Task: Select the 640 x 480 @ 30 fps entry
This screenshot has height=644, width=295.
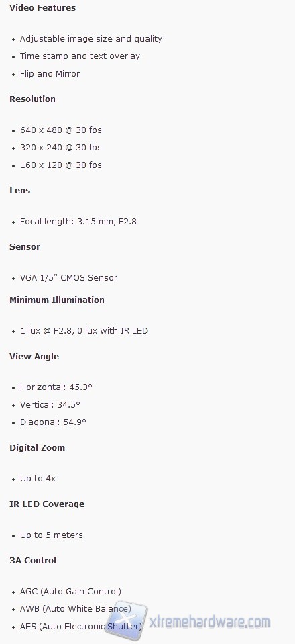Action: click(x=61, y=130)
